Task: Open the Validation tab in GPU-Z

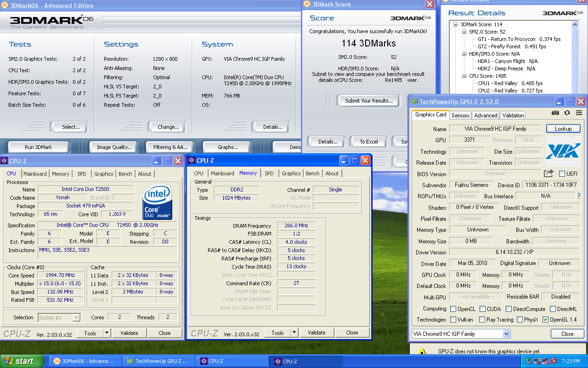Action: (x=513, y=115)
